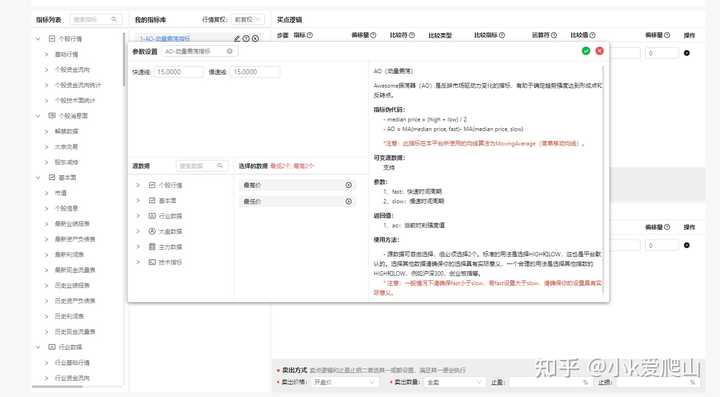Viewport: 720px width, 397px height.
Task: Select the 大宗交易 item in the indicator list
Action: (x=66, y=147)
